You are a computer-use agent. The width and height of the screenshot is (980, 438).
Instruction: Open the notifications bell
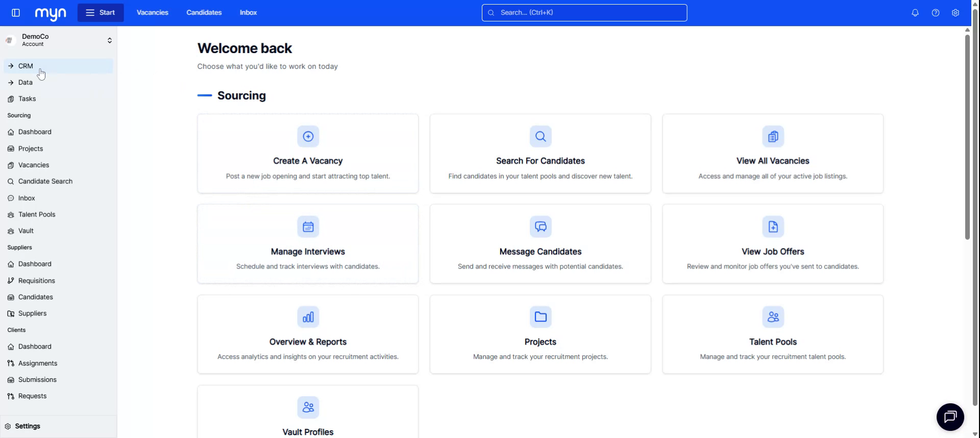915,13
